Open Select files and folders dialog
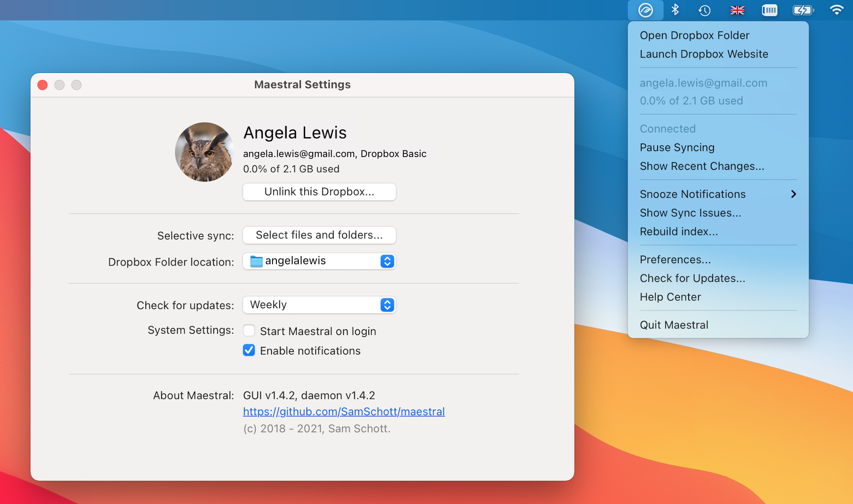Viewport: 853px width, 504px height. coord(319,235)
